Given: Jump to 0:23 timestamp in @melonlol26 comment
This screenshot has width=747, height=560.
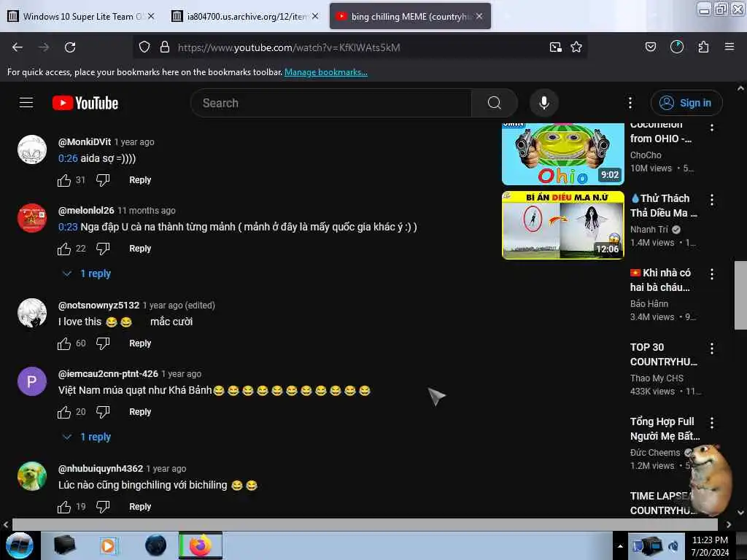Looking at the screenshot, I should click(68, 227).
